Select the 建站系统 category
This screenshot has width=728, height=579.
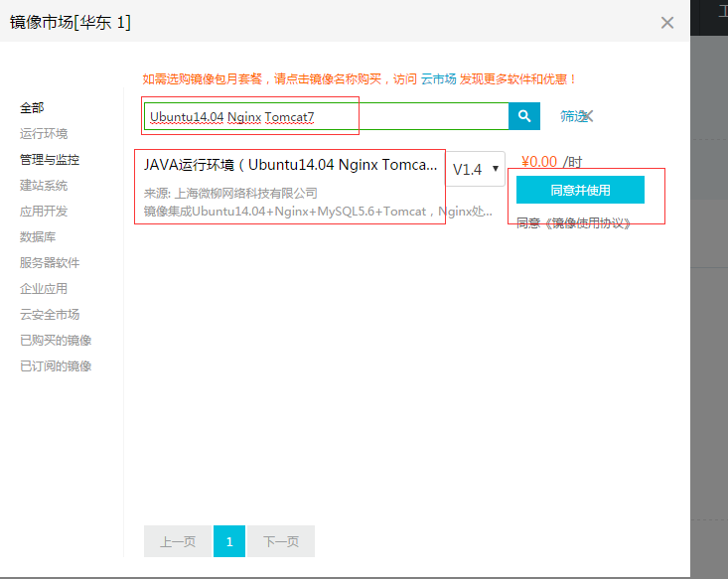pyautogui.click(x=44, y=186)
